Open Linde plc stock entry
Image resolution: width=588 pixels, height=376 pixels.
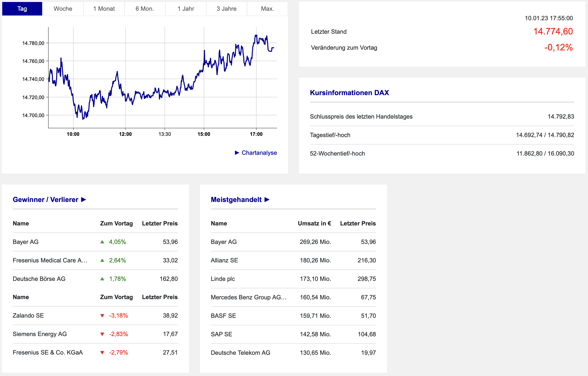(x=223, y=279)
